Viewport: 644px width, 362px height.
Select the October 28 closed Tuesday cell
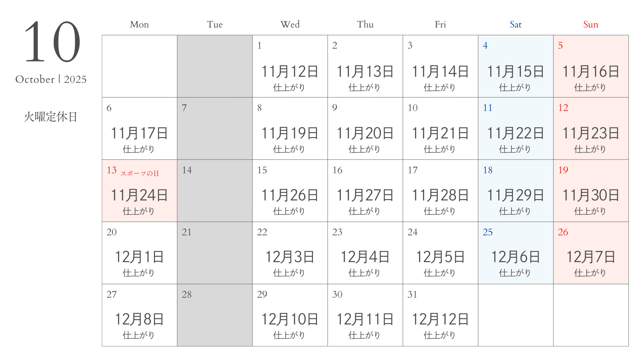215,315
